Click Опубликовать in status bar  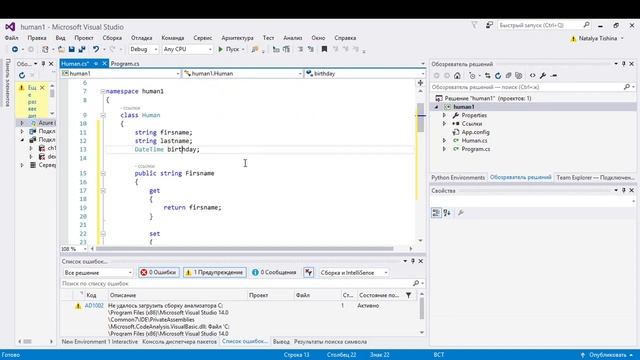[x=608, y=355]
